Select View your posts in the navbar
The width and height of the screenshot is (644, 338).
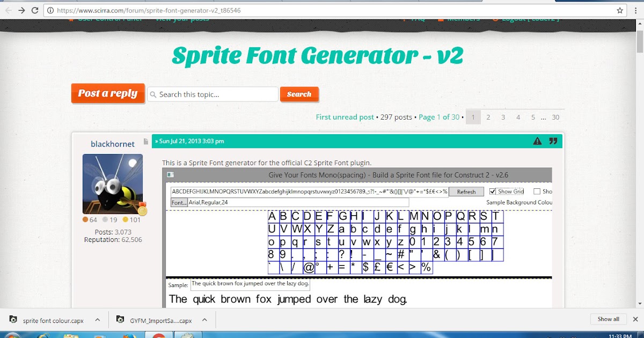click(181, 18)
